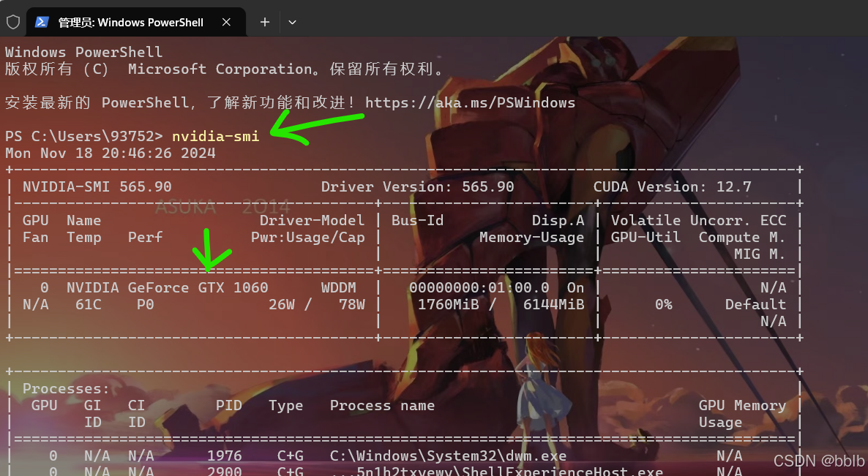This screenshot has height=476, width=868.
Task: Click Driver Version: 565.90
Action: 417,187
